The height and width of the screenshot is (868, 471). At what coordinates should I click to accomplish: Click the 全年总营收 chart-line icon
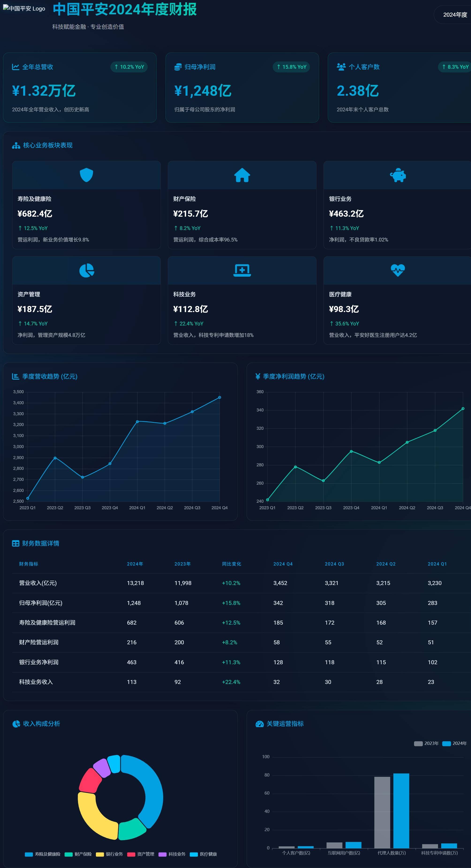[x=15, y=67]
